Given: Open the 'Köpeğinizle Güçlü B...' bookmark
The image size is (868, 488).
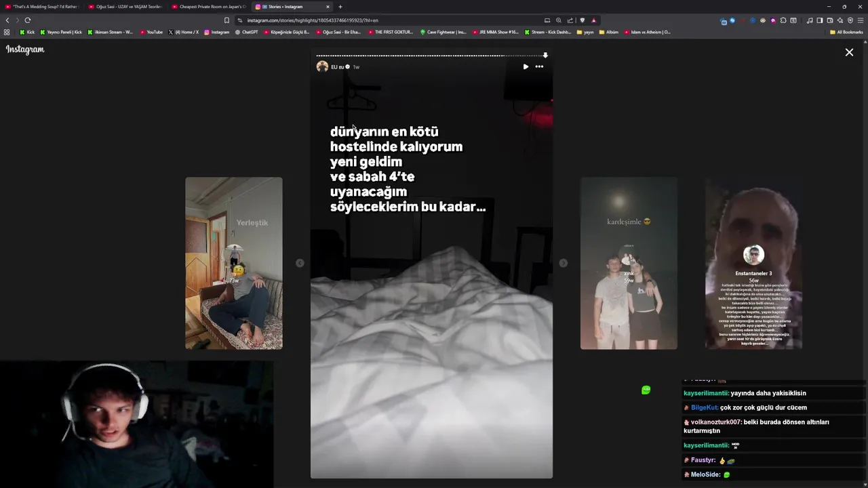Looking at the screenshot, I should [286, 32].
